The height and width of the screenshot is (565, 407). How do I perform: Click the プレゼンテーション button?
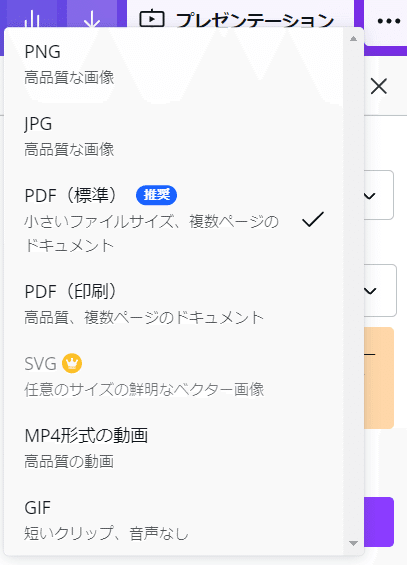(x=240, y=18)
